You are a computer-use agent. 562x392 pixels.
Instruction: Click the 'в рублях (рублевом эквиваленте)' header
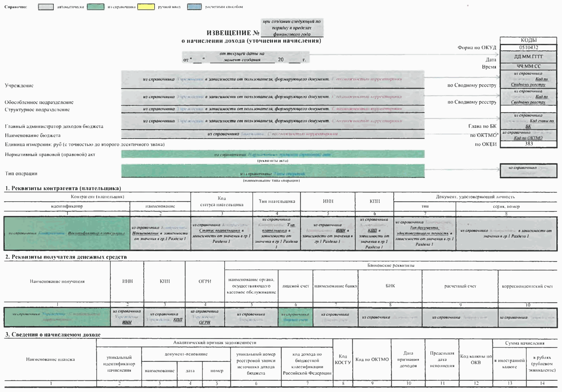point(542,364)
